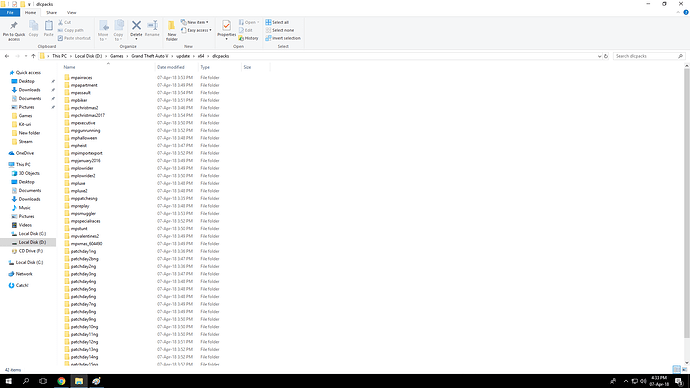The height and width of the screenshot is (388, 690).
Task: Click the taskbar Search magnifier
Action: [x=26, y=381]
